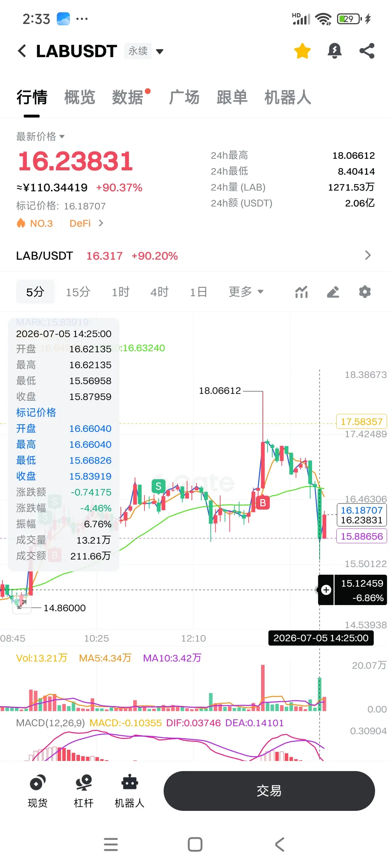Tap the MA10:3.42万 label
This screenshot has width=391, height=868.
172,658
